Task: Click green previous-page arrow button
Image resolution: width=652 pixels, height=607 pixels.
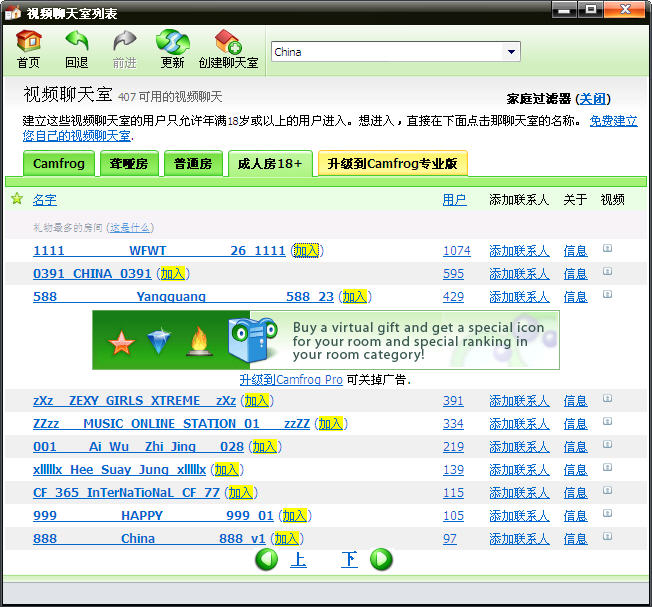Action: (267, 559)
